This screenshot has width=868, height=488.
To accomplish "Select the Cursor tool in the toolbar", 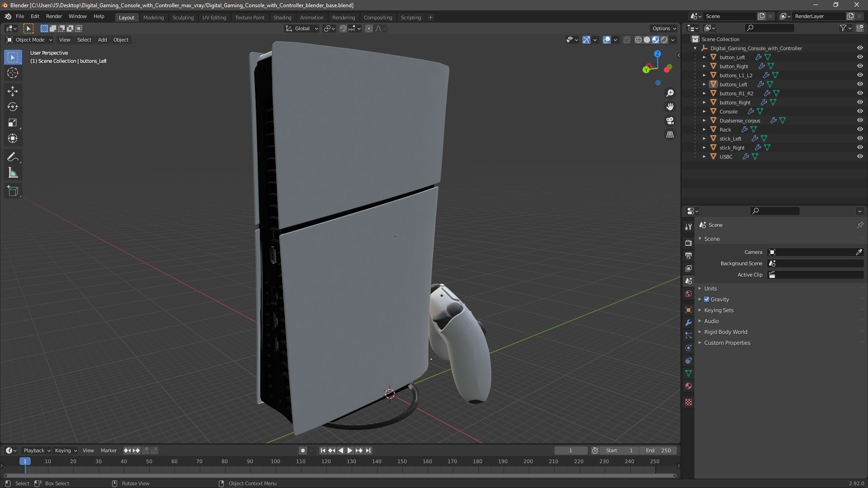I will [13, 73].
